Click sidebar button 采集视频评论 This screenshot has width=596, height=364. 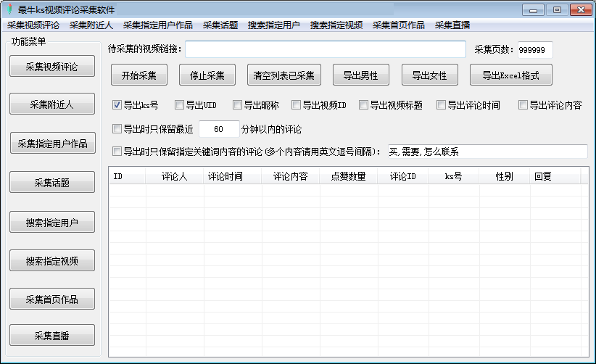pos(52,66)
